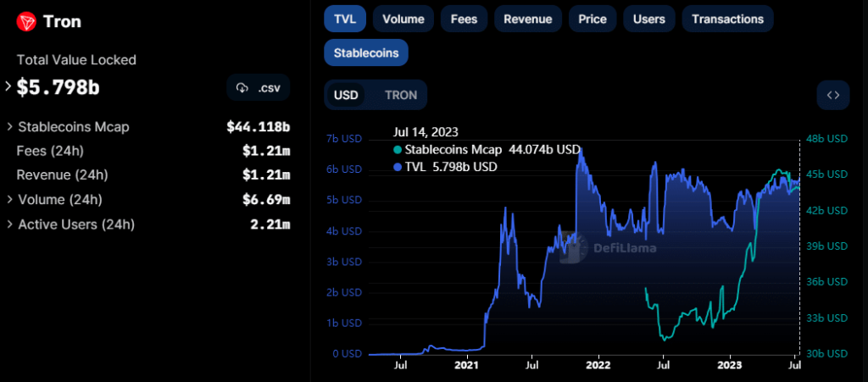Click the Fees (24h) label
The height and width of the screenshot is (382, 868).
50,151
